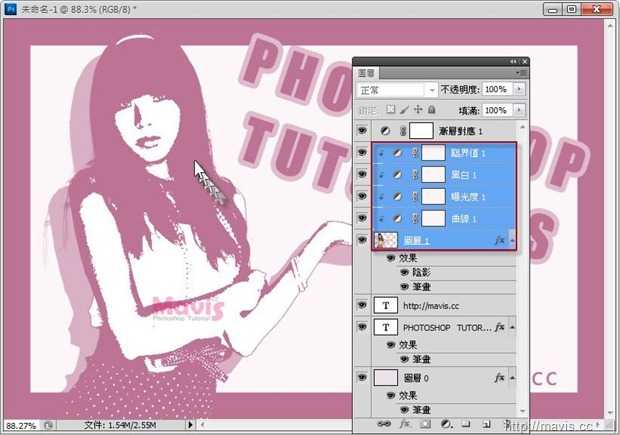Click new fill or adjustment layer icon
This screenshot has width=620, height=435.
tap(446, 424)
